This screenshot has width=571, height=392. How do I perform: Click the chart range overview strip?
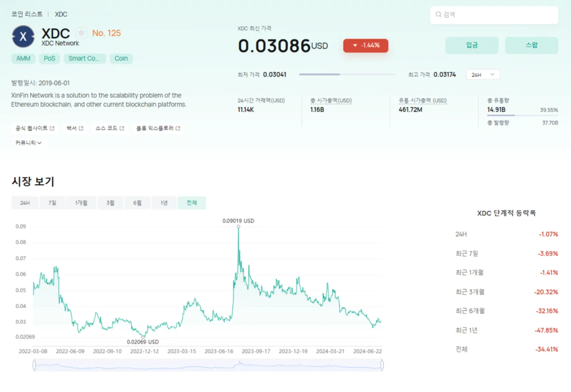(x=208, y=365)
